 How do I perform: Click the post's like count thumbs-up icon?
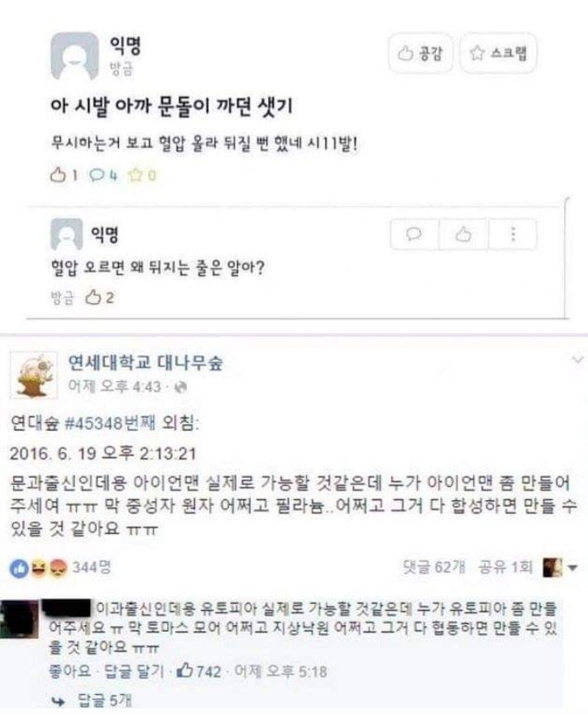click(58, 175)
